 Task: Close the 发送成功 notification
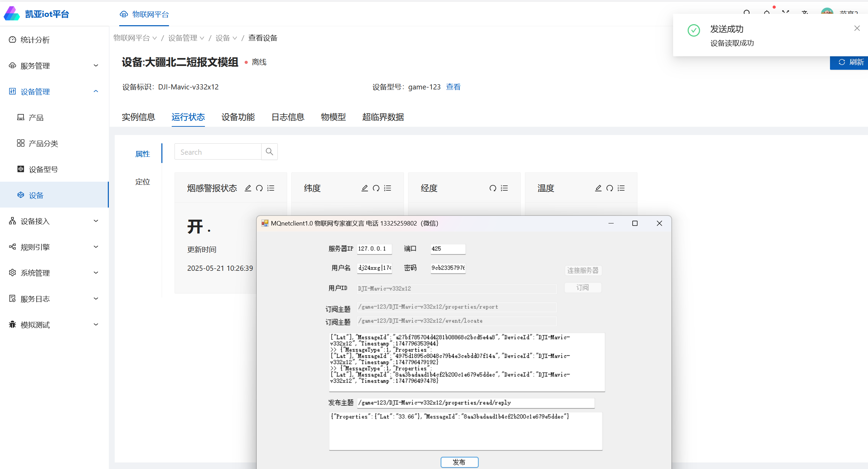857,28
